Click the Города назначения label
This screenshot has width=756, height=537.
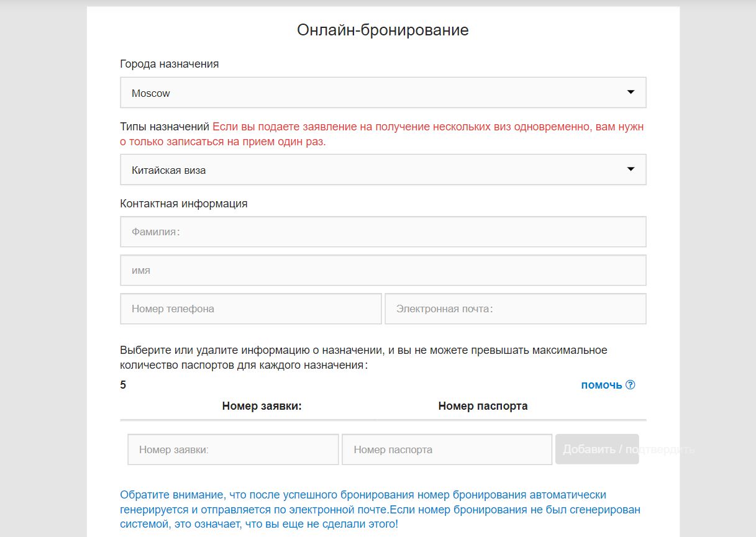pos(169,64)
